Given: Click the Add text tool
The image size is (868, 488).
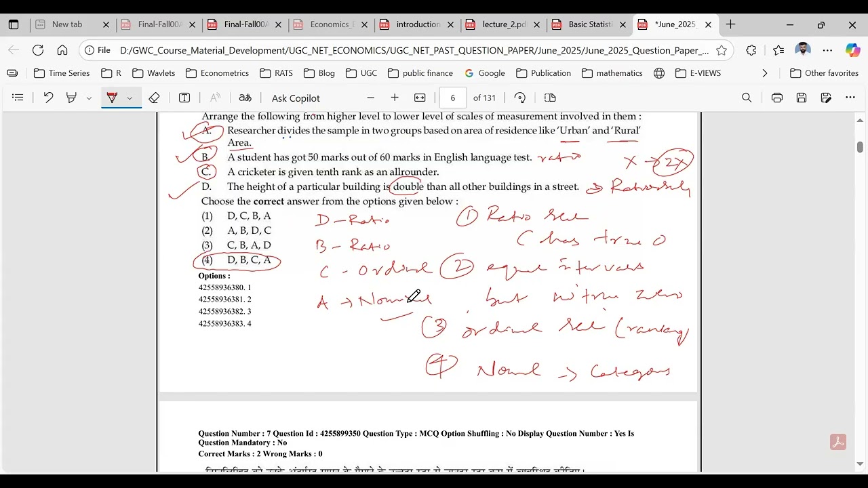Looking at the screenshot, I should [x=184, y=98].
